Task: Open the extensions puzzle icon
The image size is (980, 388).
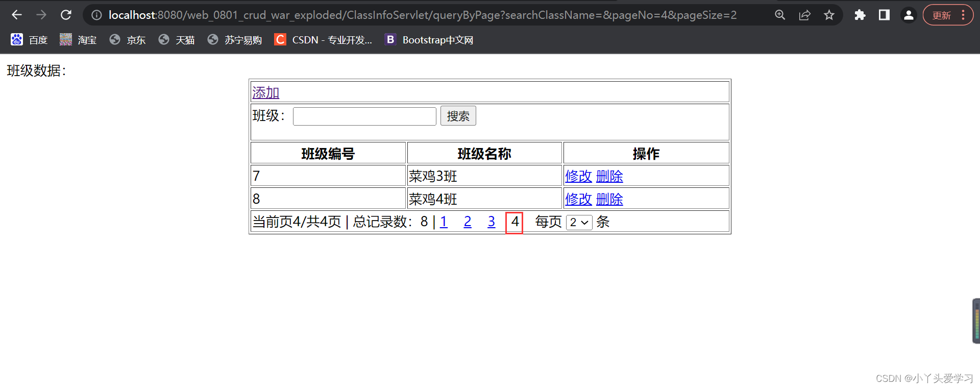Action: pyautogui.click(x=860, y=15)
